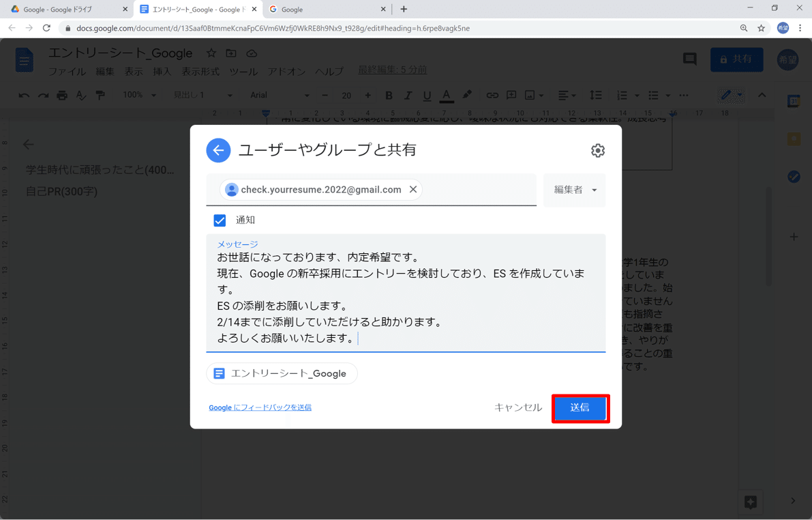Open Google Tasks in the side panel
Screen dimensions: 812x520
point(793,176)
